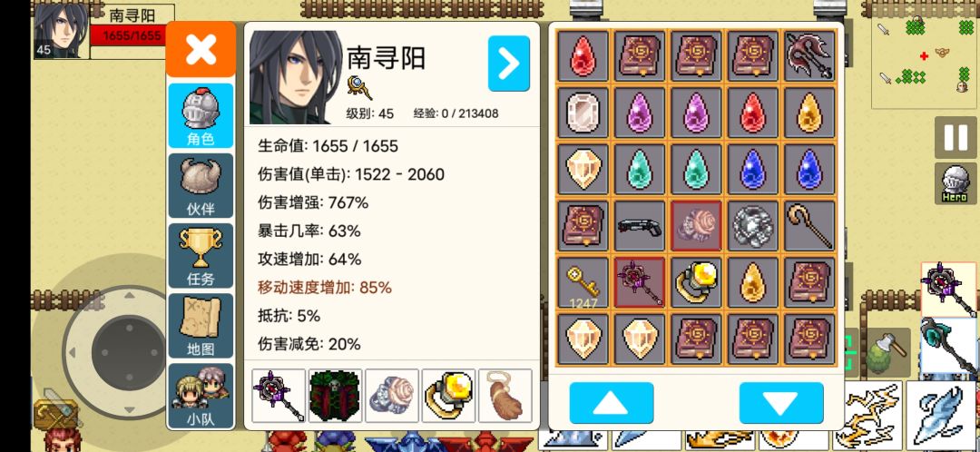The image size is (980, 452).
Task: Select the white octagonal gem item
Action: point(583,113)
